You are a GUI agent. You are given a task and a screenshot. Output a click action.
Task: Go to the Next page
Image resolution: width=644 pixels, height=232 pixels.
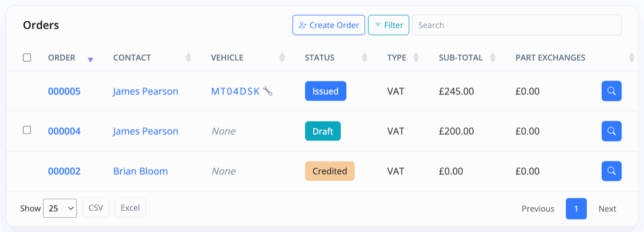(607, 209)
